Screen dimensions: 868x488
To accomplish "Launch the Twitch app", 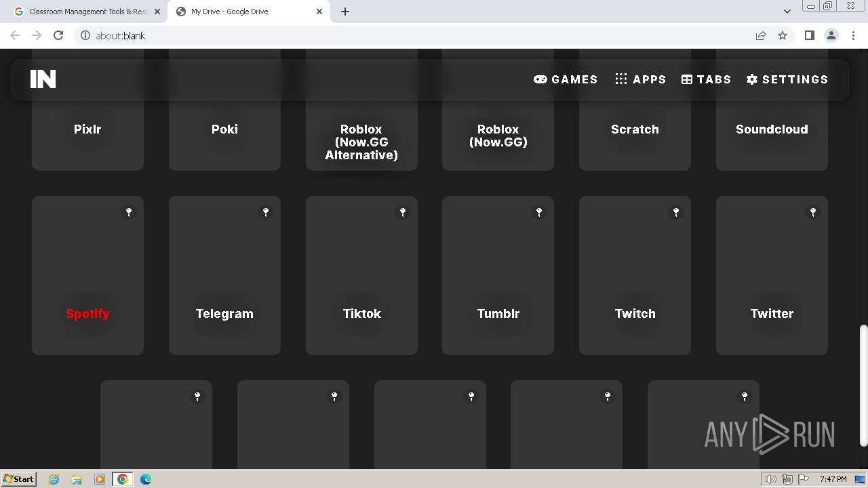I will [x=635, y=275].
